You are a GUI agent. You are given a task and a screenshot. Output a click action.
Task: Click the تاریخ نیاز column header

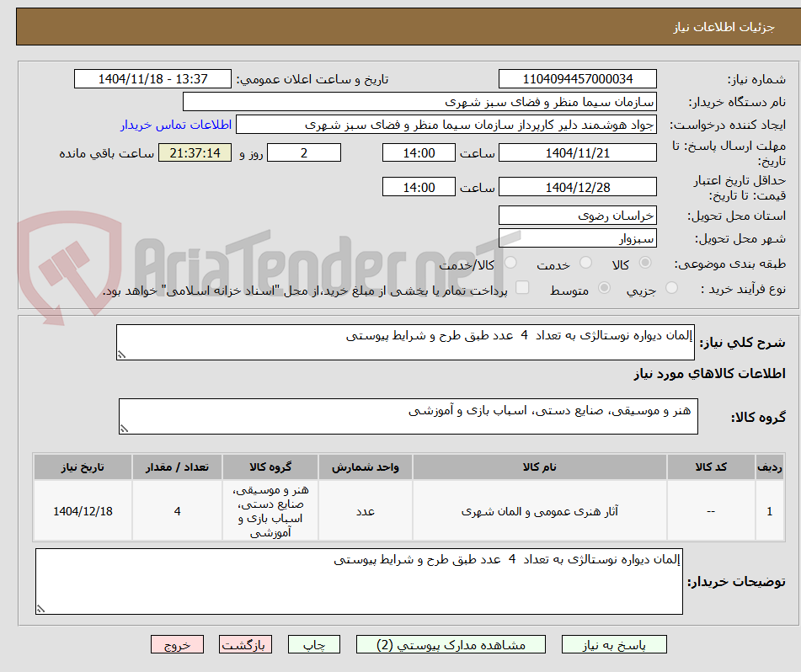pyautogui.click(x=83, y=467)
